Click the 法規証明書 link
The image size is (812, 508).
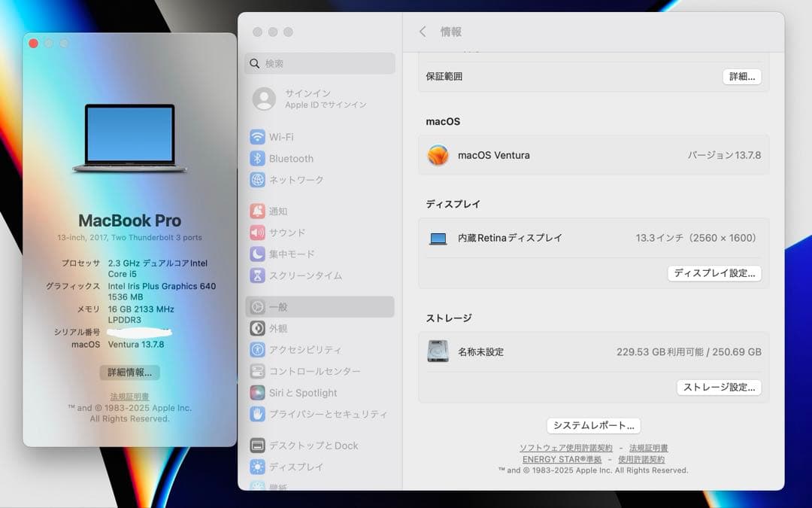[x=648, y=448]
